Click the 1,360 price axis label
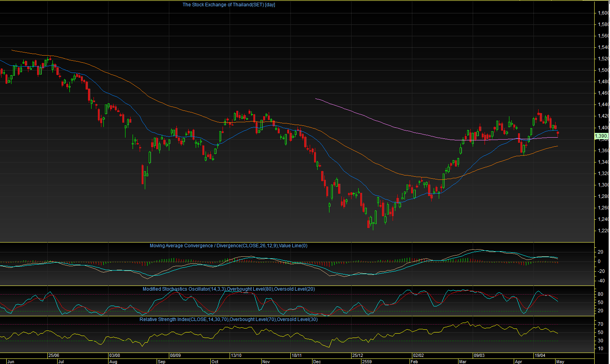Screen dimensions: 610x364 pos(603,151)
